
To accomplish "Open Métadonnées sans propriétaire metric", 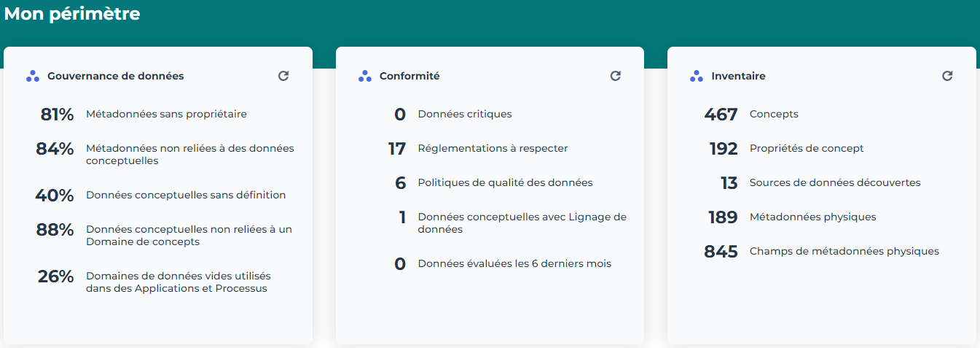I will click(166, 114).
